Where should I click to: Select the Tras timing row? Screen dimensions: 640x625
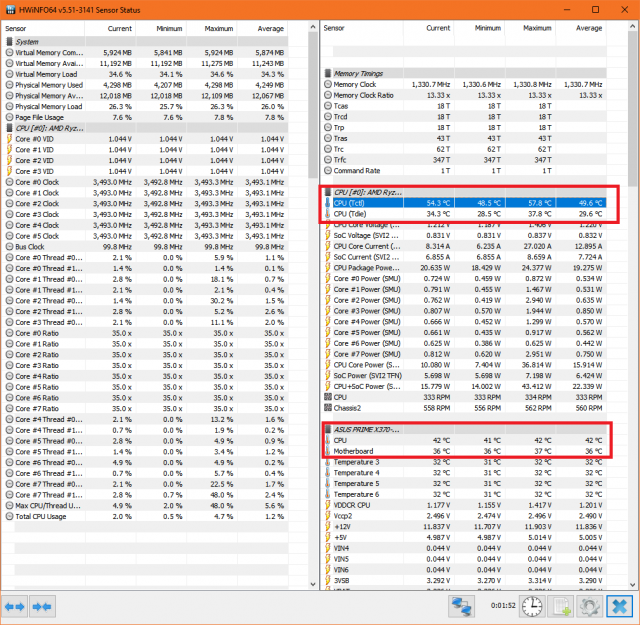point(464,138)
